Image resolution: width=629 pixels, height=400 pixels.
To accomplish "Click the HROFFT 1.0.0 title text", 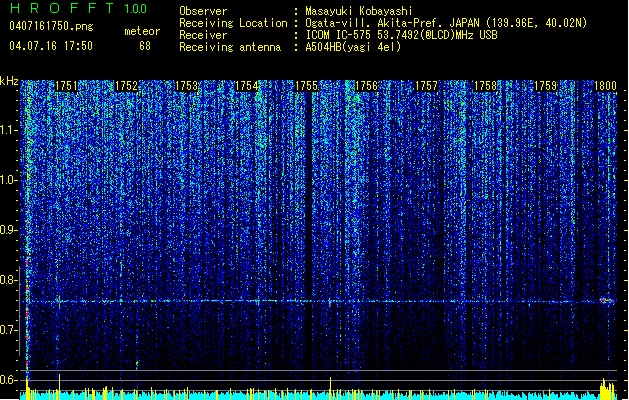I will click(79, 8).
